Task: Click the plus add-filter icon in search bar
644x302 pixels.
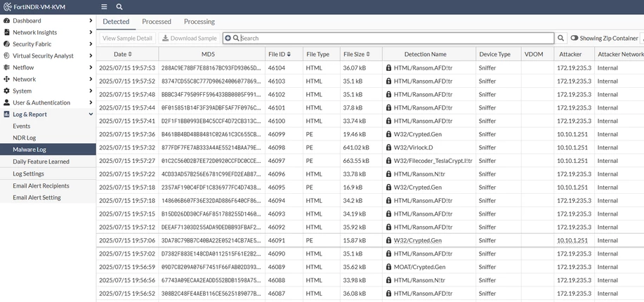Action: (x=228, y=38)
